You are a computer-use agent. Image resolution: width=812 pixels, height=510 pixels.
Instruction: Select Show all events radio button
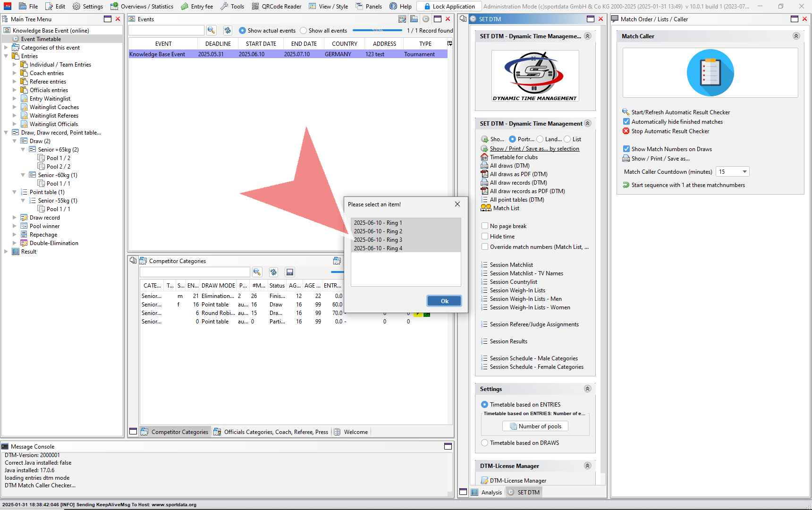click(304, 31)
